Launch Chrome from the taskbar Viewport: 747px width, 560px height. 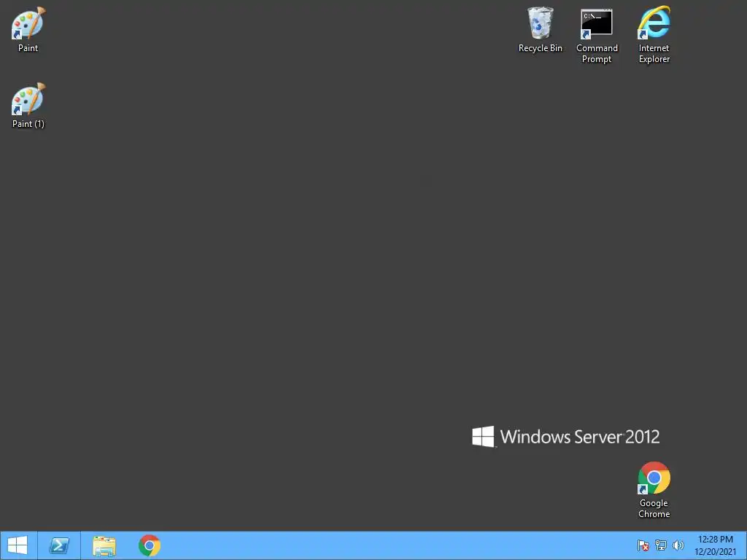150,545
